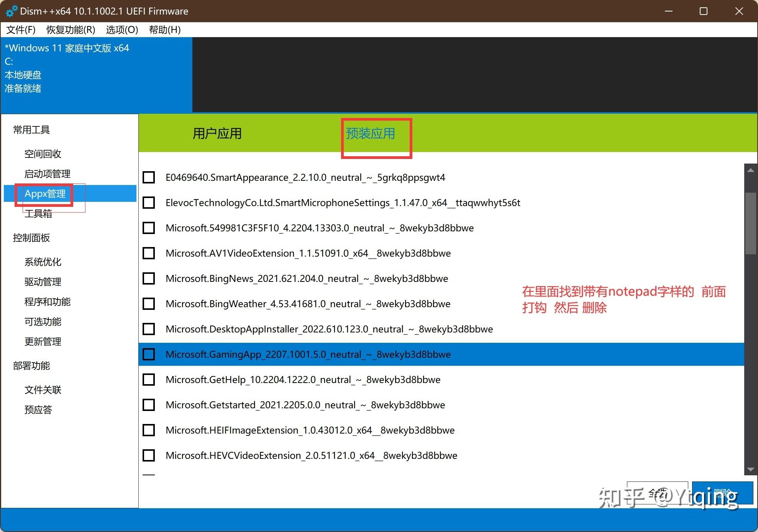This screenshot has width=758, height=532.
Task: Open the 选项(O) menu
Action: [122, 30]
